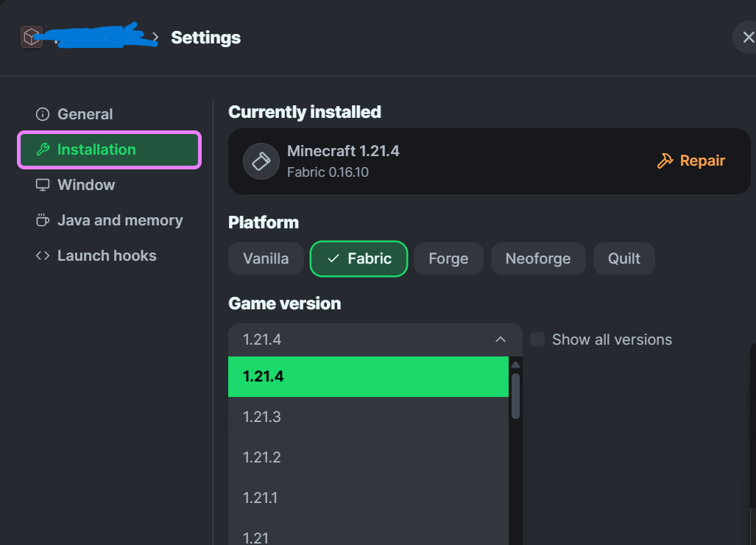Image resolution: width=756 pixels, height=545 pixels.
Task: Close the Settings dialog
Action: tap(748, 37)
